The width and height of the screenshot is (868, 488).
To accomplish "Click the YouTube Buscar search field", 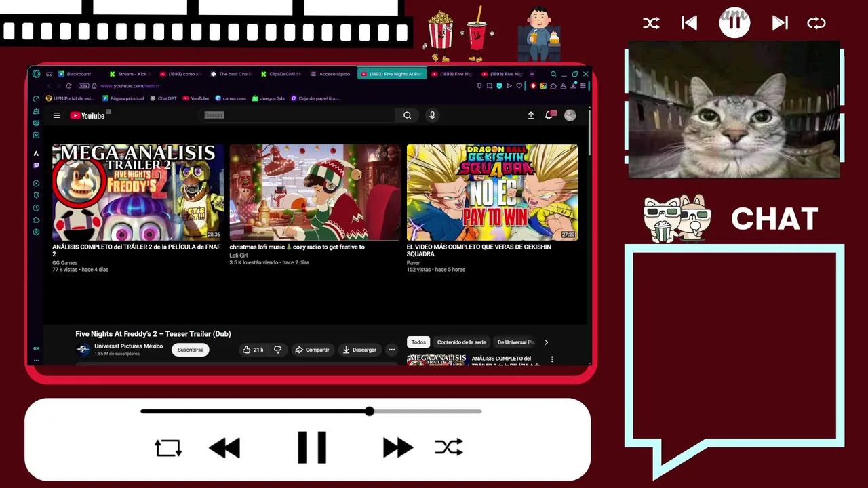I will coord(298,115).
